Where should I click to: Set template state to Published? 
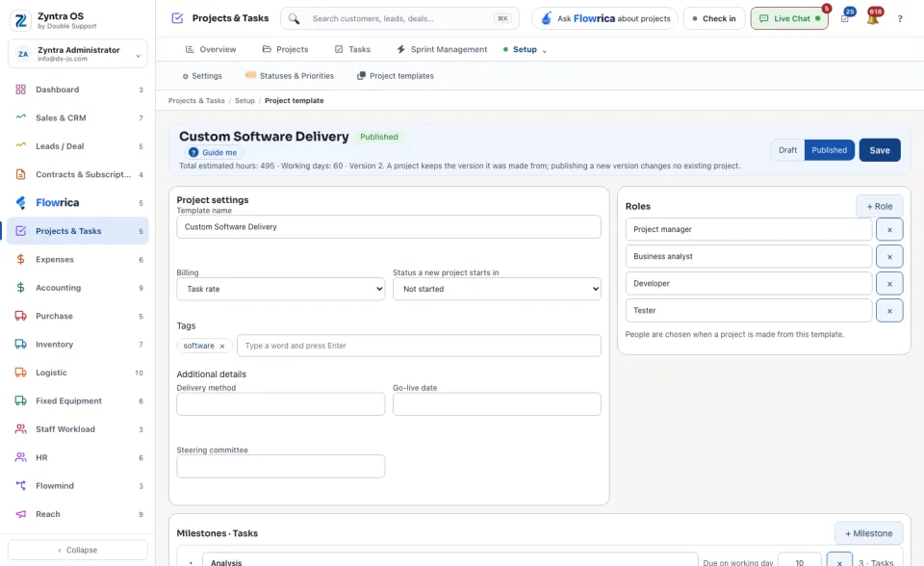pos(829,150)
